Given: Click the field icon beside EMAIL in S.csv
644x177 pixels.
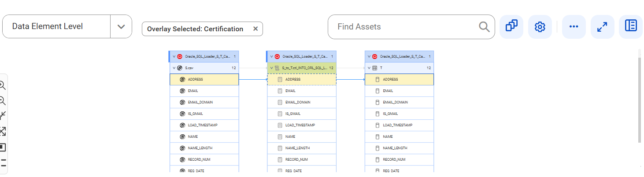Looking at the screenshot, I should (182, 91).
